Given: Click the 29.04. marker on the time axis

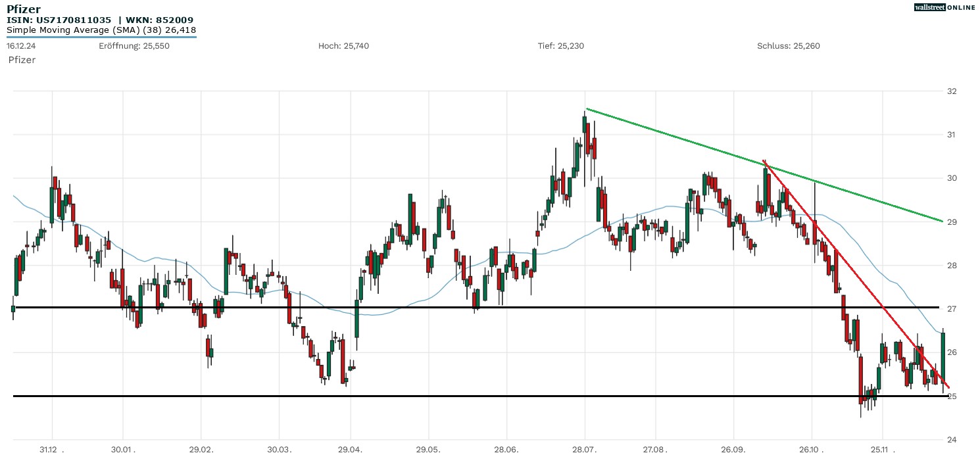Looking at the screenshot, I should pyautogui.click(x=351, y=449).
